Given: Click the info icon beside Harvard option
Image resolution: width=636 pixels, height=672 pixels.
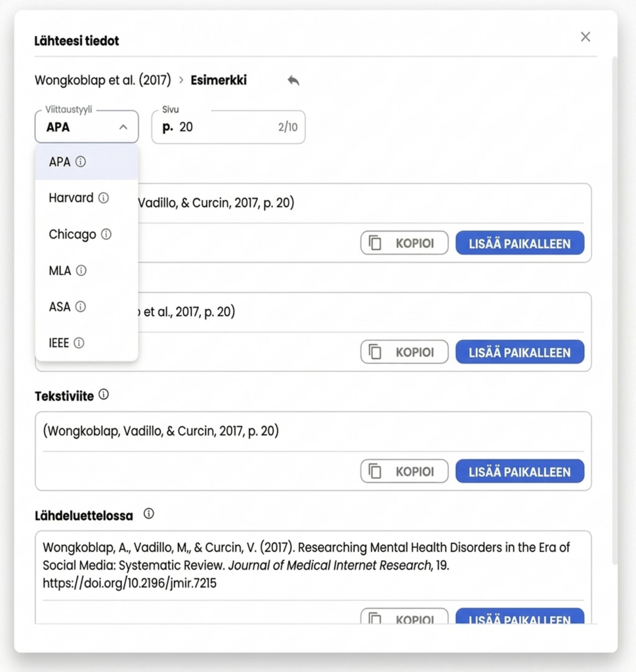Looking at the screenshot, I should (103, 198).
